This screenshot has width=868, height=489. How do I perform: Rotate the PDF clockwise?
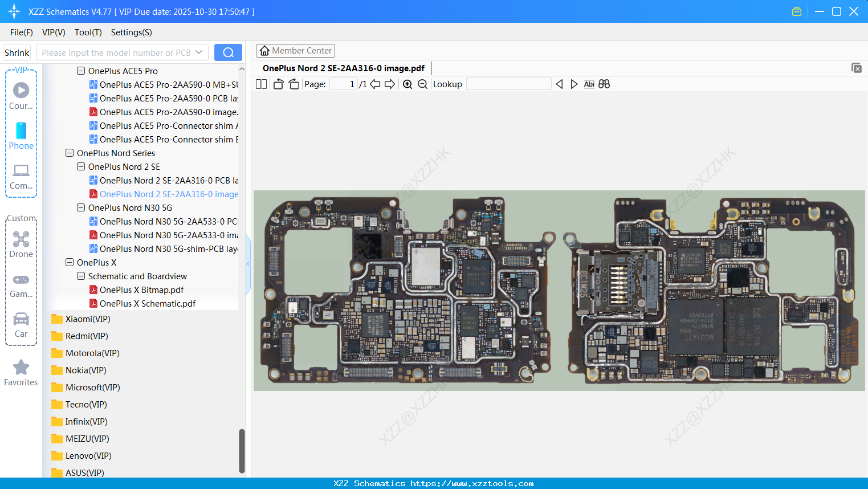(x=293, y=84)
